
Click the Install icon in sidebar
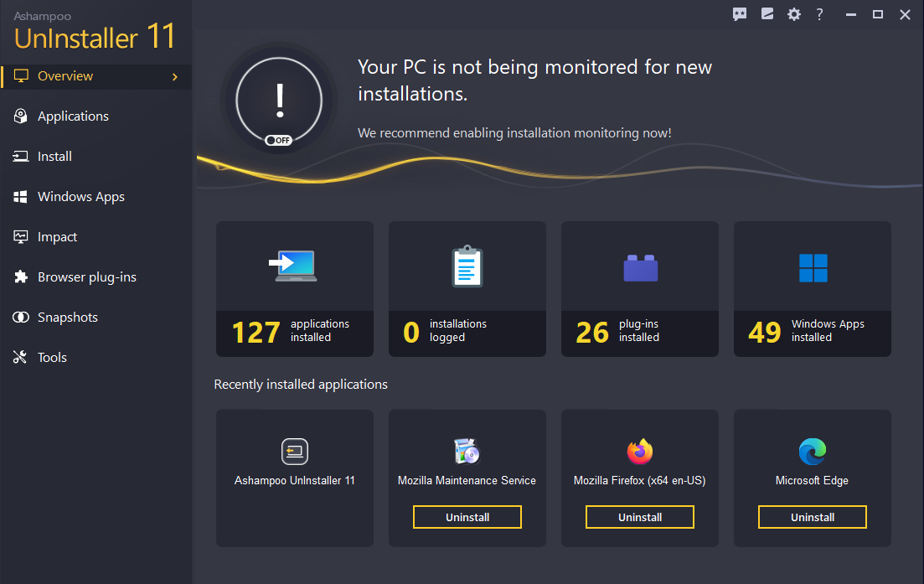(x=21, y=156)
